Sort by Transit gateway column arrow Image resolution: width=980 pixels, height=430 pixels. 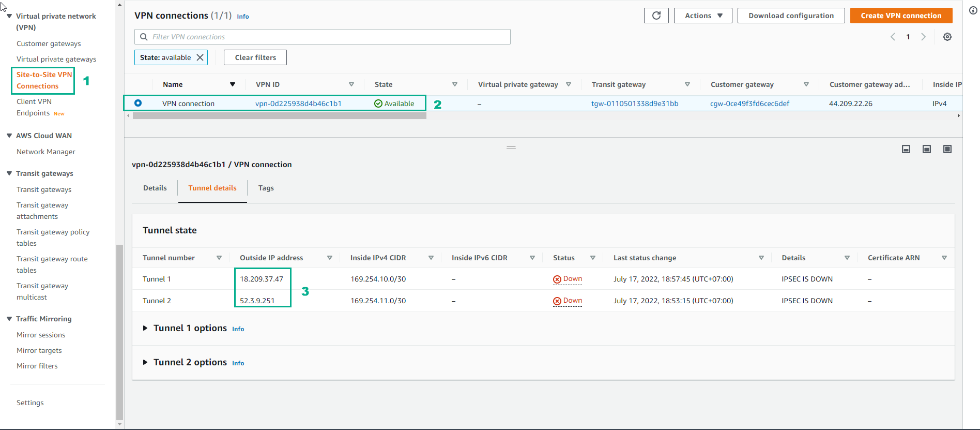click(687, 84)
